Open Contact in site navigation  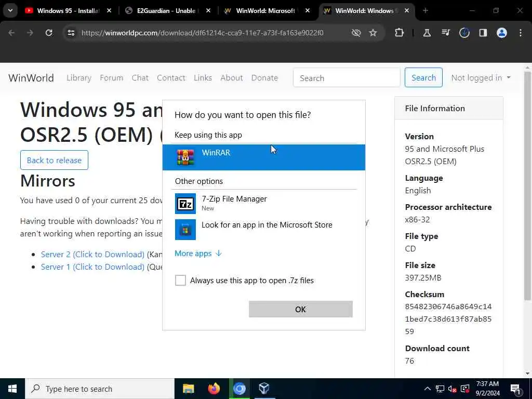[x=171, y=78]
